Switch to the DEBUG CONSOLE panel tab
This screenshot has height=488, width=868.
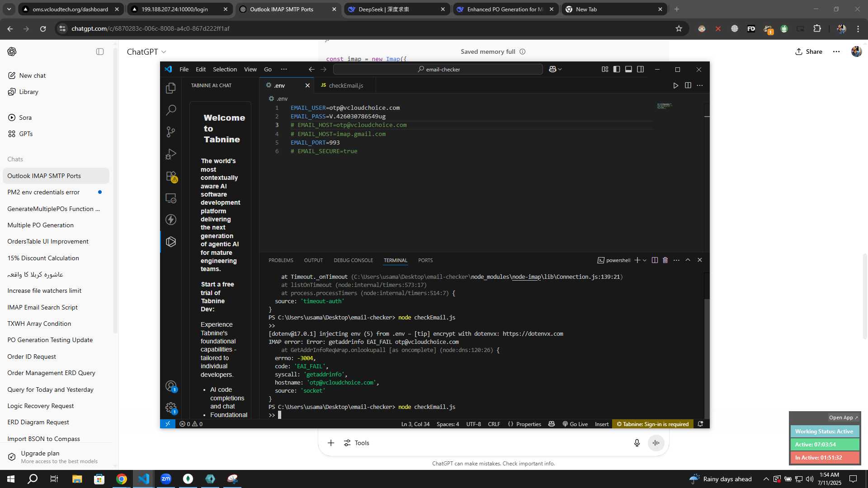pyautogui.click(x=353, y=260)
